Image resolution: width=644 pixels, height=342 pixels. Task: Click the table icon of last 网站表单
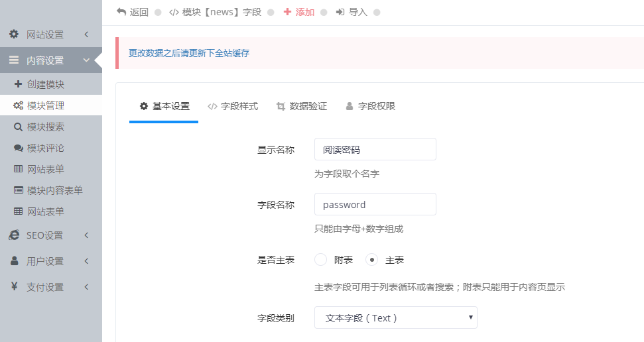(x=18, y=211)
